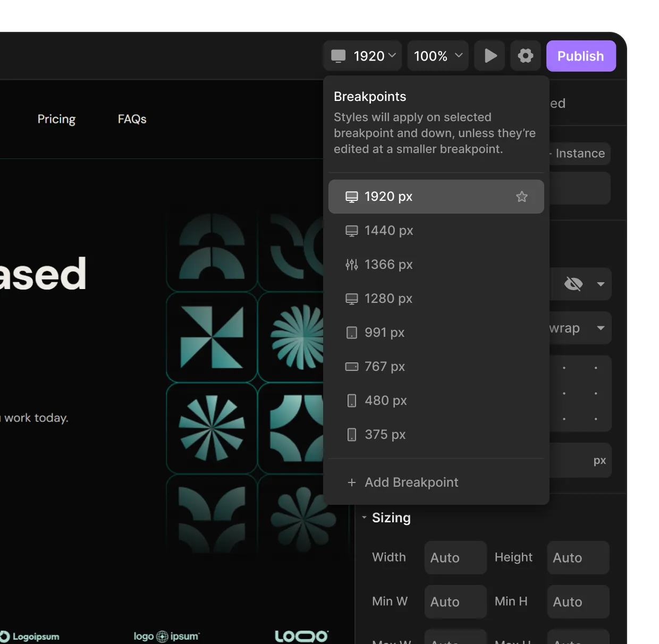Click the Preview play button
Screen dimensions: 659x644
[x=489, y=56]
